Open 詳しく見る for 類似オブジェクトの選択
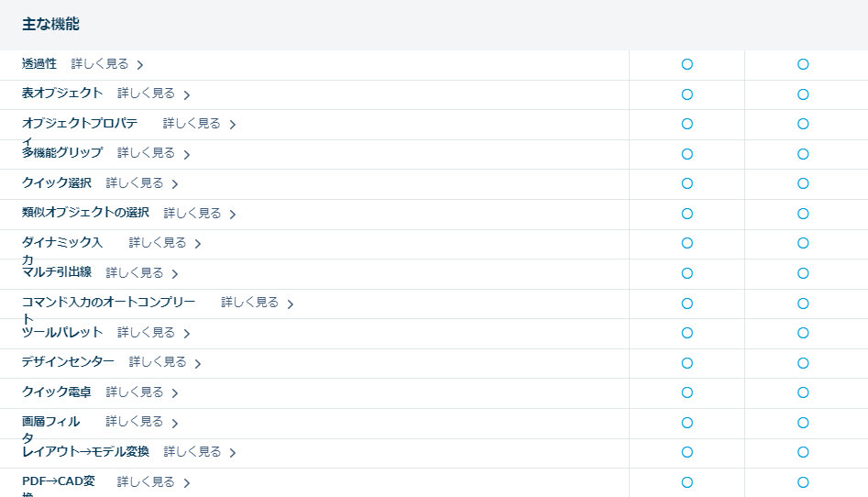Viewport: 868px width, 497px height. (x=192, y=213)
